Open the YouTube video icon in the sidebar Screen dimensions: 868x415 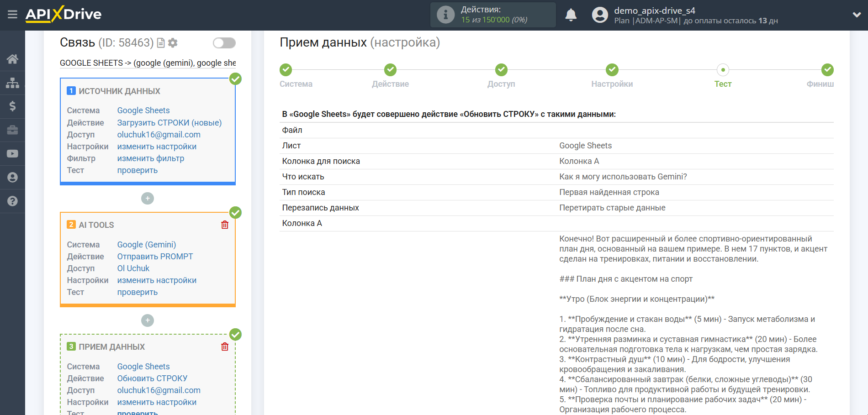12,154
